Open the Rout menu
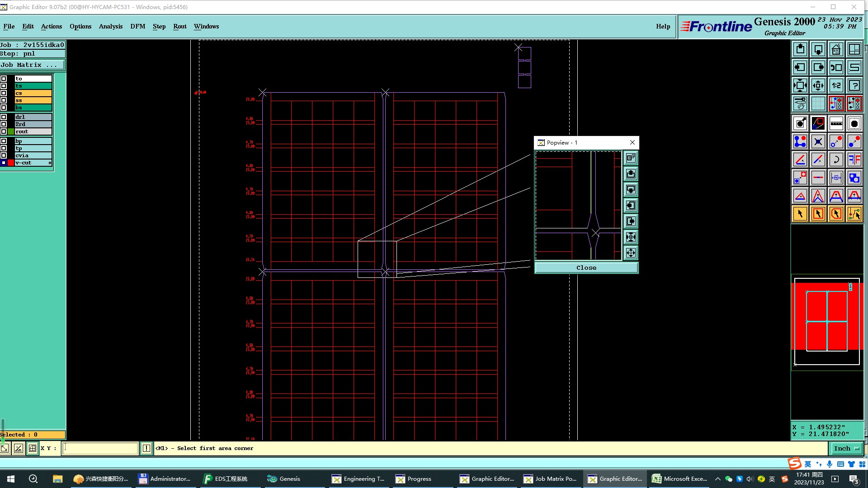The height and width of the screenshot is (488, 868). 179,26
